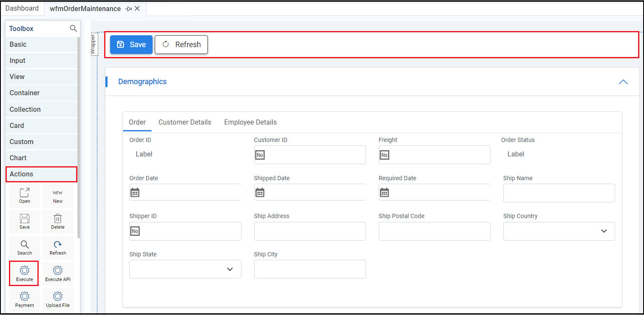The width and height of the screenshot is (644, 315).
Task: Pick the Open action icon
Action: [x=25, y=195]
